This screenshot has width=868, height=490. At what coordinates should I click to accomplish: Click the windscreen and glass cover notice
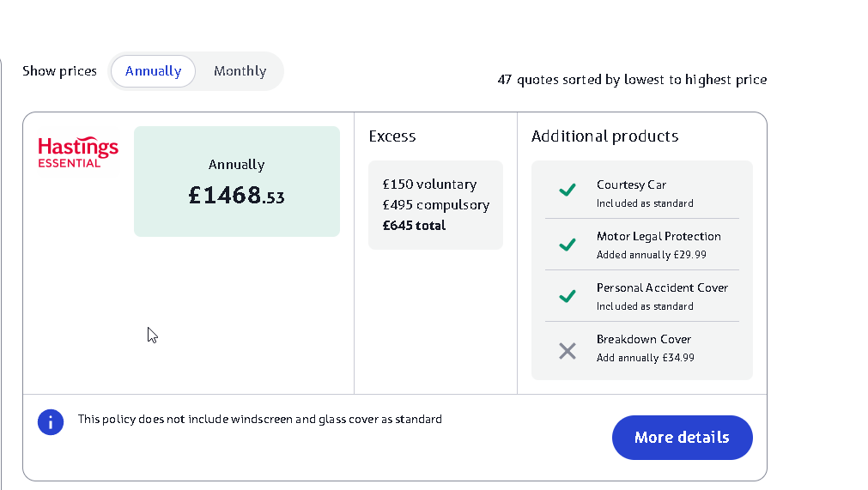pyautogui.click(x=260, y=420)
